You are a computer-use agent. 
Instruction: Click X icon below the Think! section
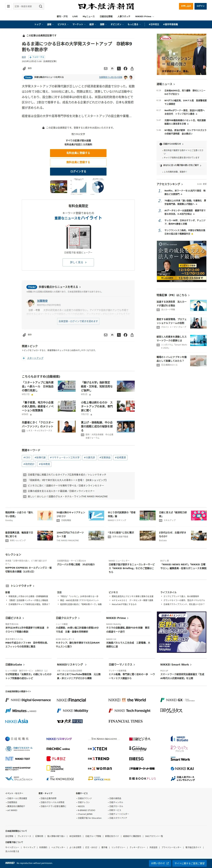[x=119, y=335]
